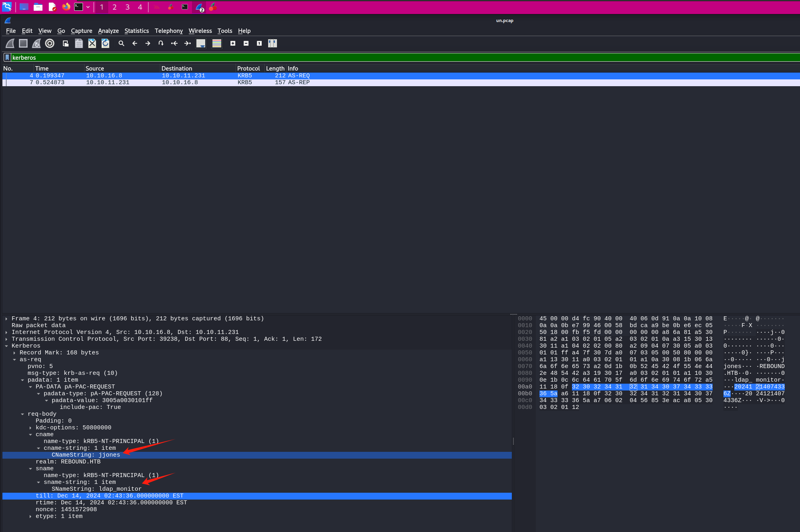Collapse the padata: 1 item node
Screen dimensions: 800x532
point(22,380)
